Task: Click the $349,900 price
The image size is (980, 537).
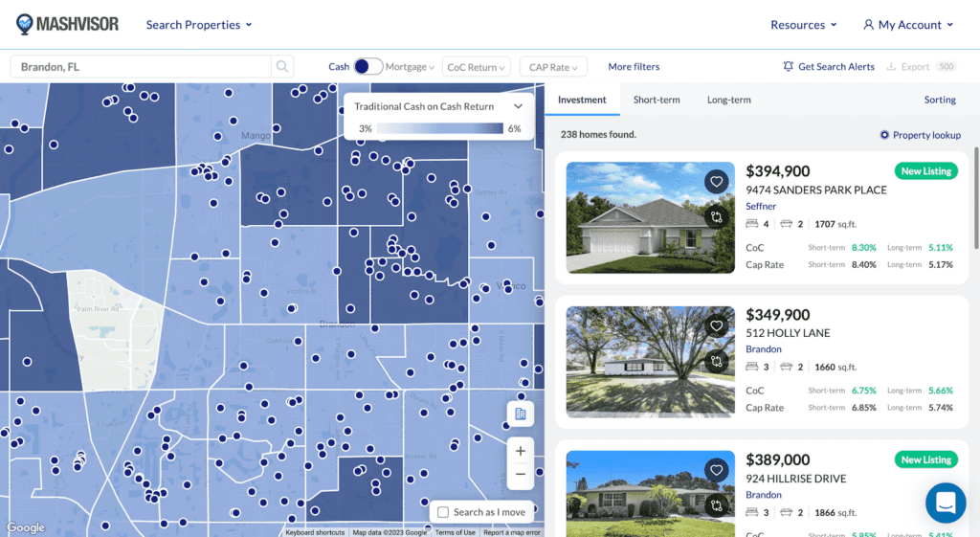Action: (x=777, y=315)
